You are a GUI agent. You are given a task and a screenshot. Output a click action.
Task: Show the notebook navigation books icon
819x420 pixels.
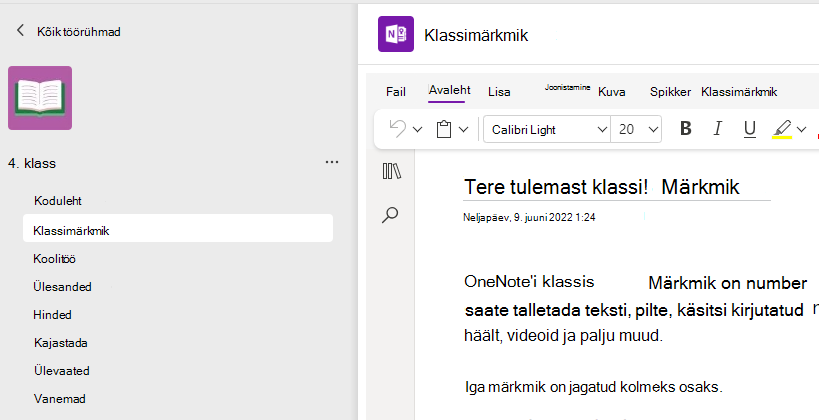pos(391,171)
